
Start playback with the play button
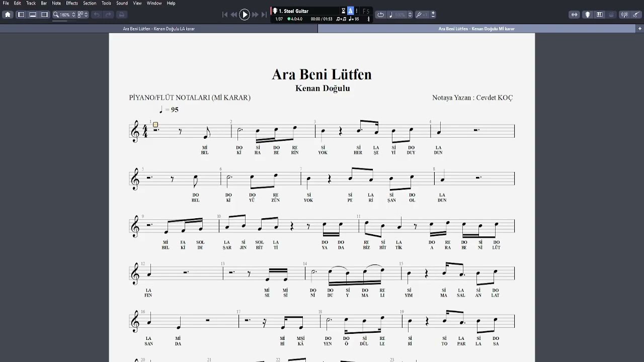[x=245, y=15]
